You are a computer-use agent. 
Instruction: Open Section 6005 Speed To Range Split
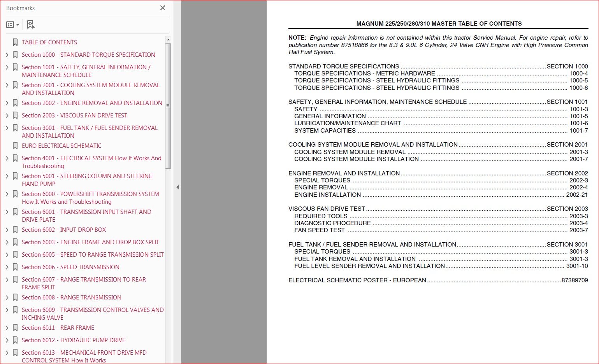pyautogui.click(x=93, y=255)
